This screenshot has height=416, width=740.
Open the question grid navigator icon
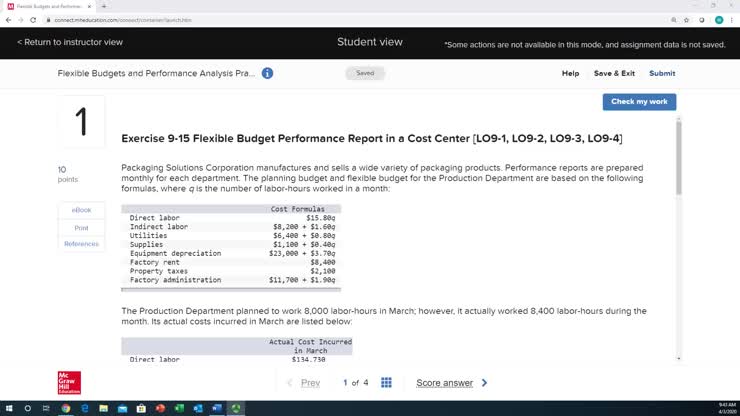[387, 383]
